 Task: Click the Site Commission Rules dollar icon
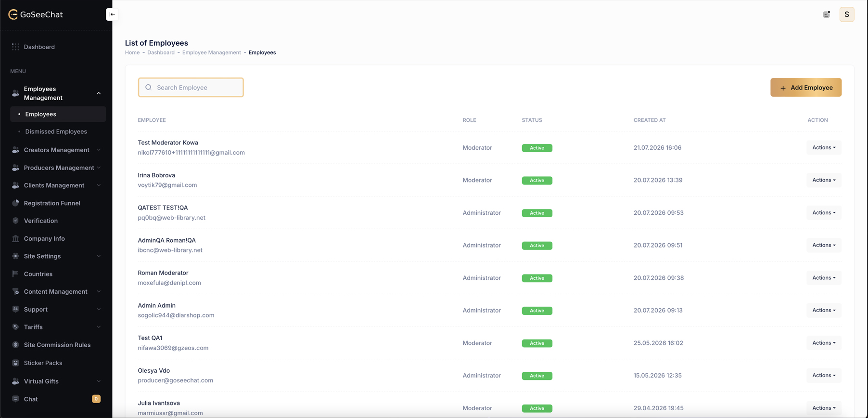click(x=15, y=345)
